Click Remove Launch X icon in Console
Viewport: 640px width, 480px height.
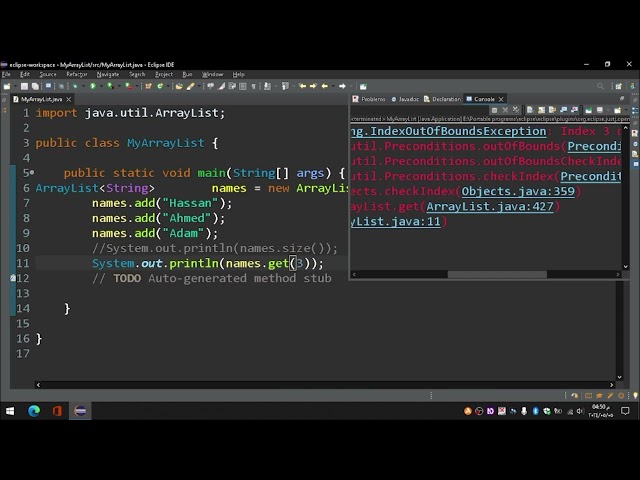[505, 110]
